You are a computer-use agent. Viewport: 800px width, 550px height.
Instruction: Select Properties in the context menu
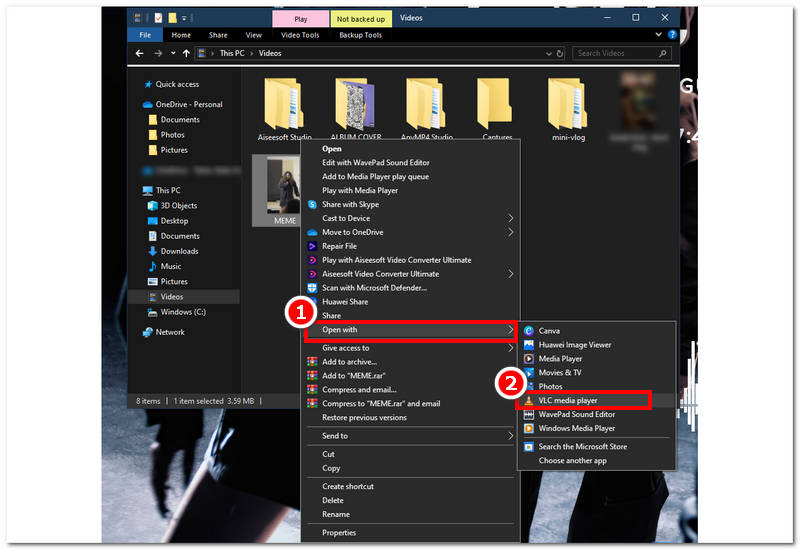click(339, 533)
